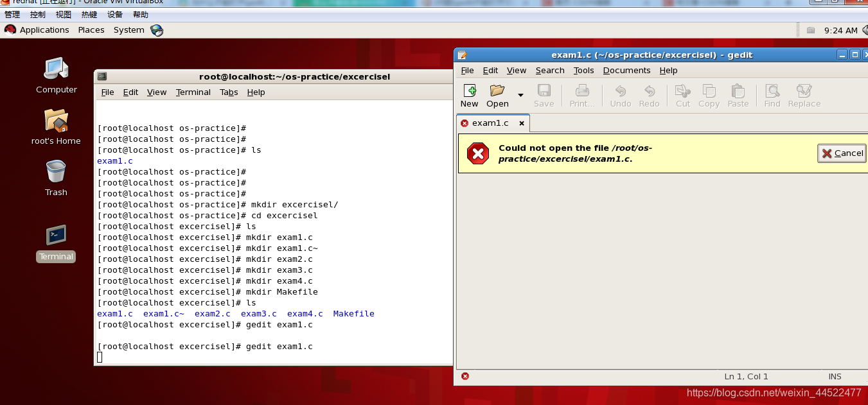Click the VirtualBox 控制 menu
The image size is (868, 405).
tap(37, 14)
